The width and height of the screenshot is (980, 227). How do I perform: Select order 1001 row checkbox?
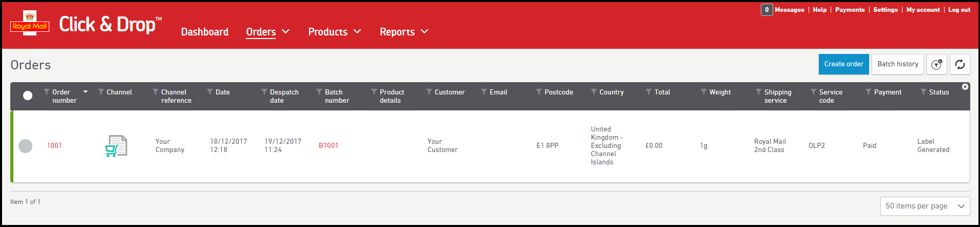point(26,146)
